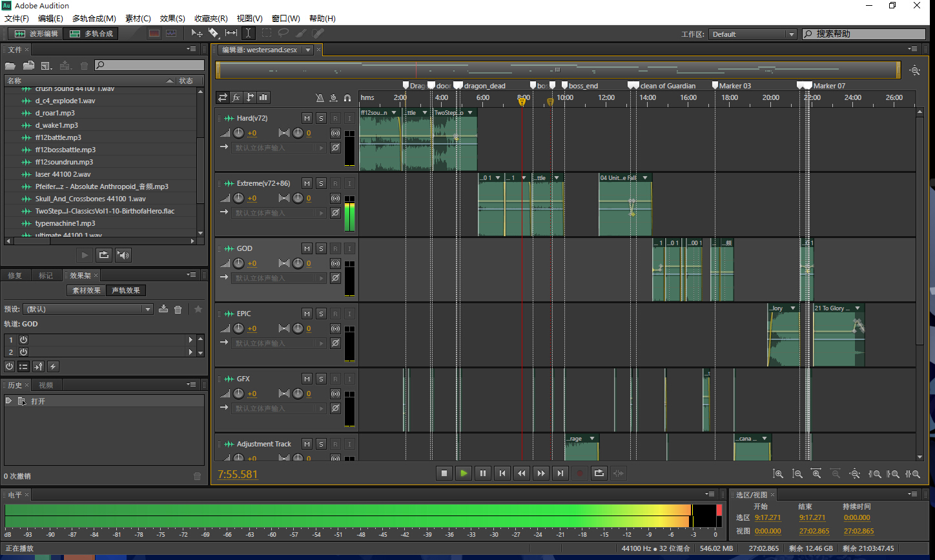Open the 文件(F) menu
This screenshot has height=560, width=935.
tap(17, 18)
